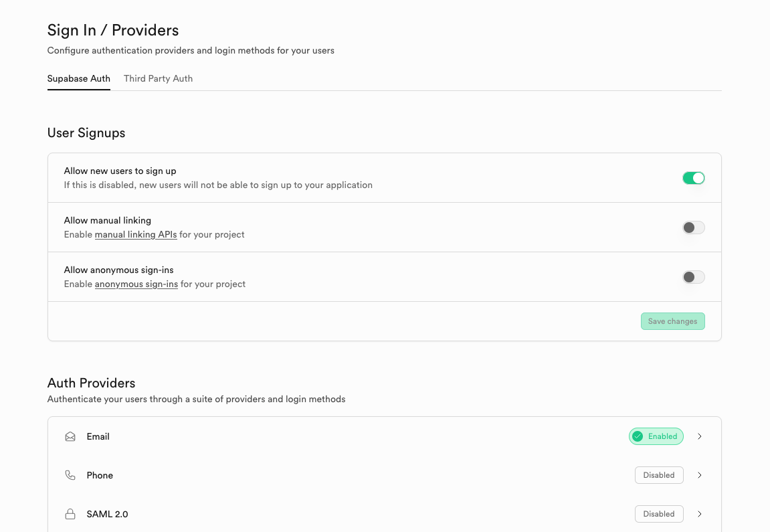
Task: Open the Third Party Auth tab
Action: [x=158, y=78]
